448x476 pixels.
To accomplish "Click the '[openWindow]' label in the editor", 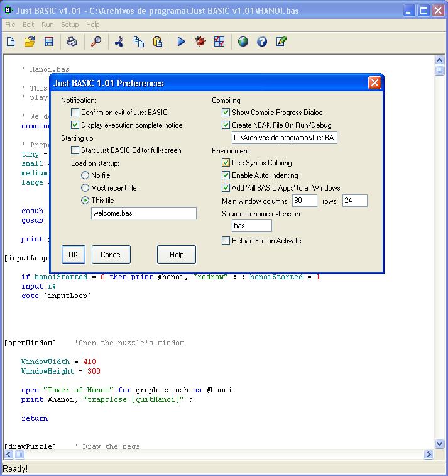I will pos(30,343).
